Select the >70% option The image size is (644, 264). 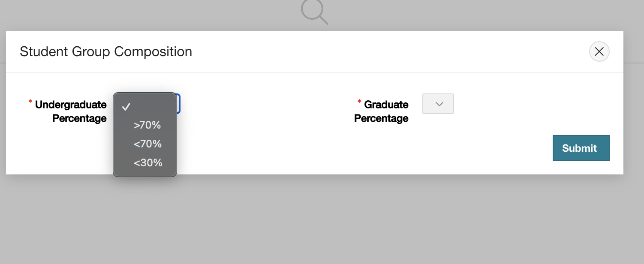coord(147,125)
